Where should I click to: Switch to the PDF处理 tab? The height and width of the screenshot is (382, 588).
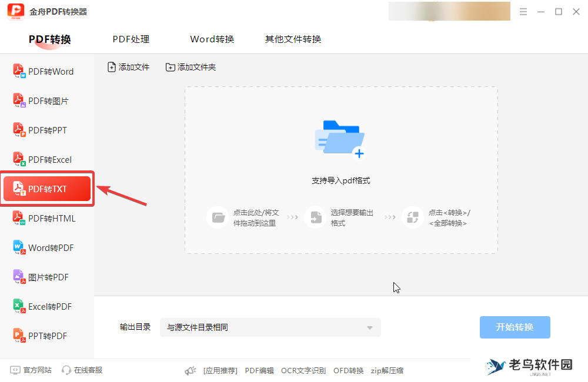click(131, 39)
